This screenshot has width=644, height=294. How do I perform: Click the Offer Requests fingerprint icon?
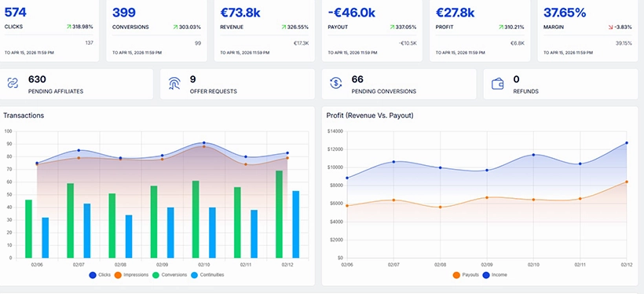click(x=174, y=83)
